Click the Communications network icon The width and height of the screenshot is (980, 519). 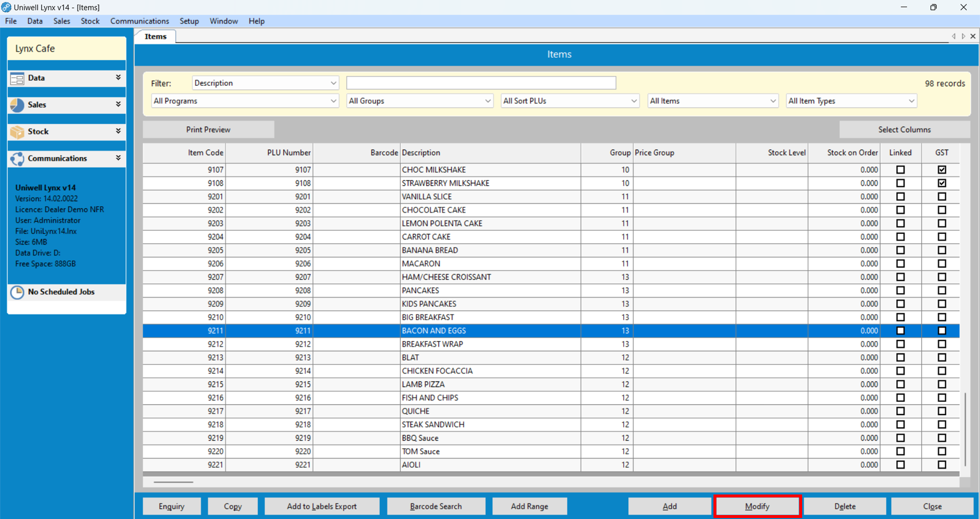17,159
